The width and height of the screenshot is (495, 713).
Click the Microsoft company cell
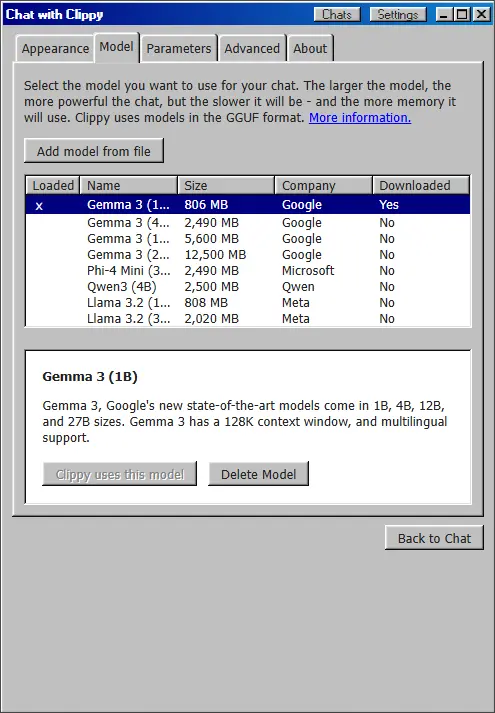pos(308,271)
